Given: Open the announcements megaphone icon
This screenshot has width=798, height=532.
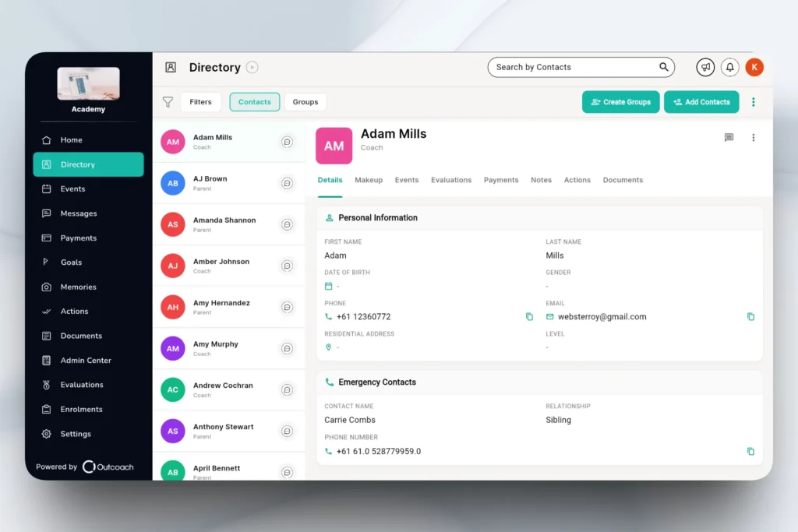Looking at the screenshot, I should 705,67.
